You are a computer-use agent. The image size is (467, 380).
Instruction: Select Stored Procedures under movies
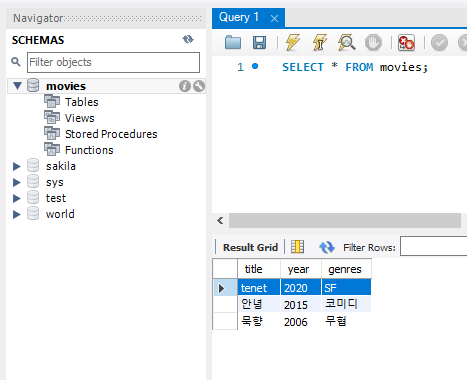111,134
